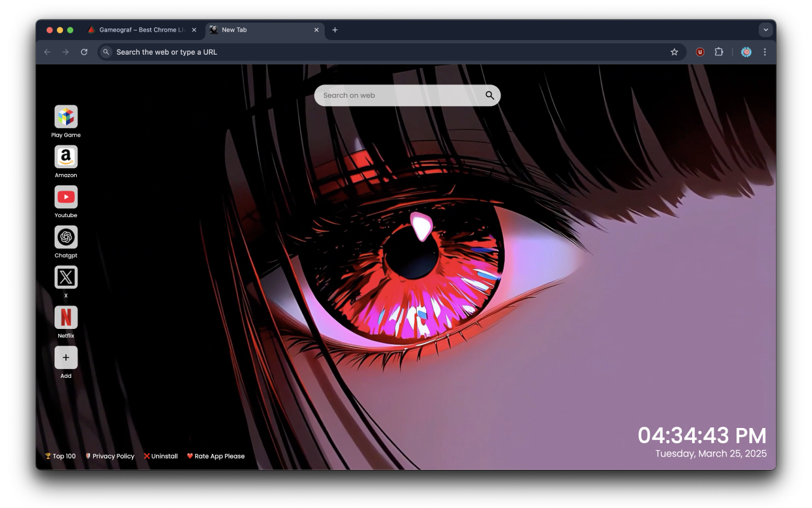Open the Amazon shortcut
This screenshot has width=812, height=508.
(66, 156)
